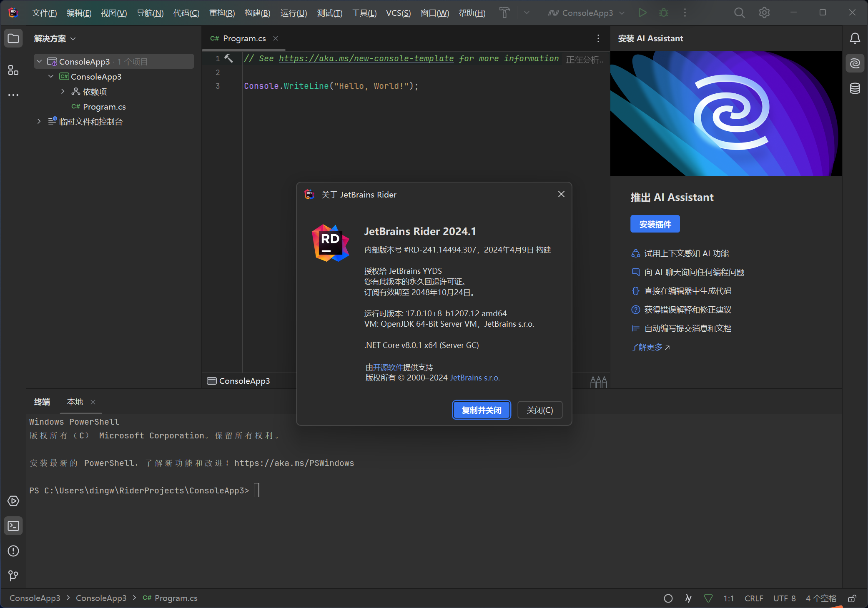This screenshot has height=608, width=868.
Task: Click the Debug bug icon
Action: coord(663,13)
